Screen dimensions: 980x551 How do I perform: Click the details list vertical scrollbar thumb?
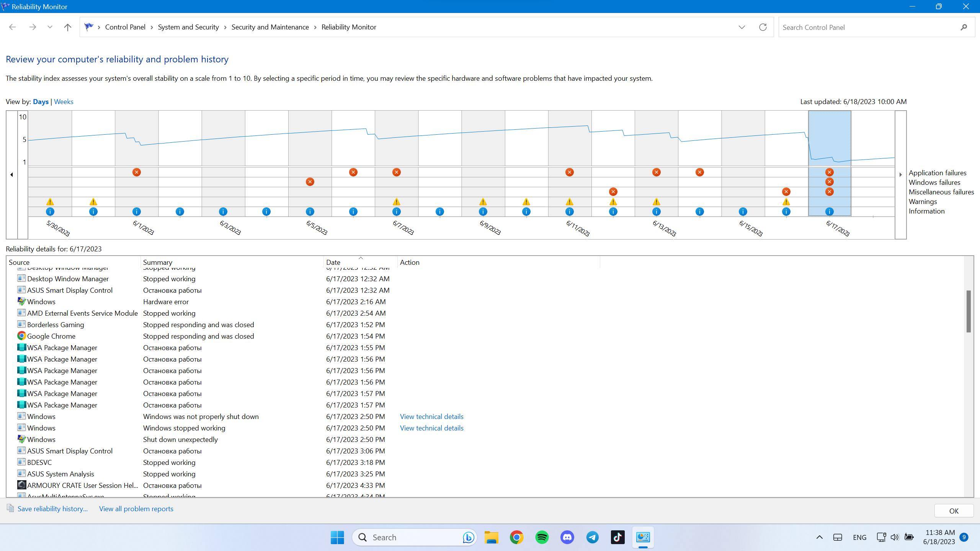pyautogui.click(x=968, y=311)
